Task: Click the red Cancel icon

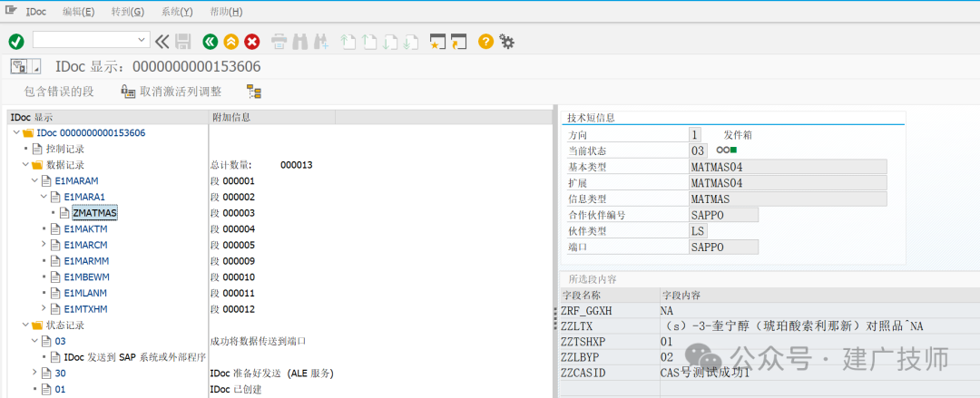Action: [x=252, y=42]
